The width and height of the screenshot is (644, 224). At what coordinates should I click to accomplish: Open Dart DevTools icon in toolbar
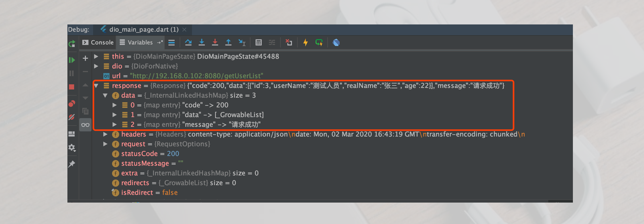(336, 43)
